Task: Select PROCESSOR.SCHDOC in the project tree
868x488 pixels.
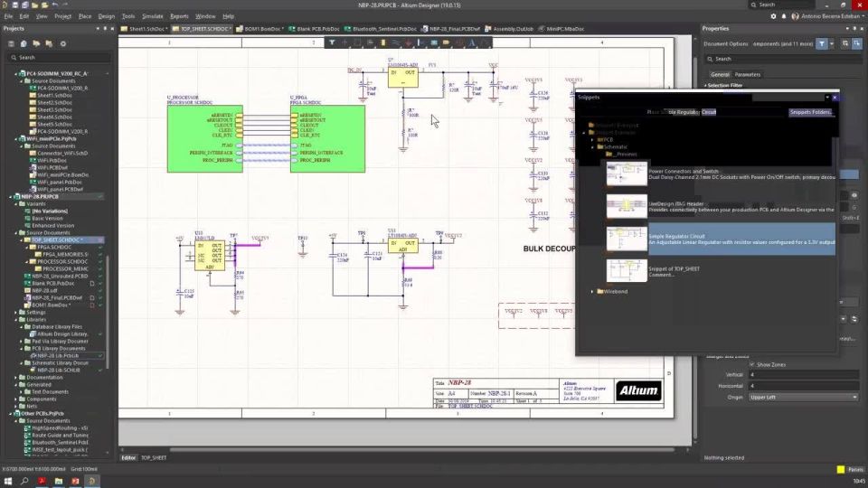Action: [62, 262]
